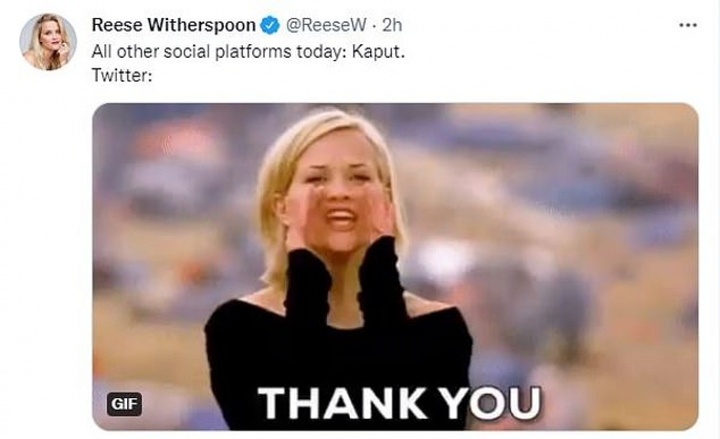Open Reese Witherspoon's round profile avatar
Viewport: 720px width, 439px height.
coord(48,42)
